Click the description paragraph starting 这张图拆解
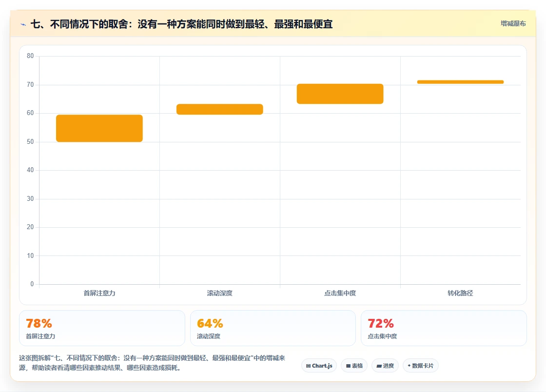Image resolution: width=546 pixels, height=392 pixels. tap(152, 363)
